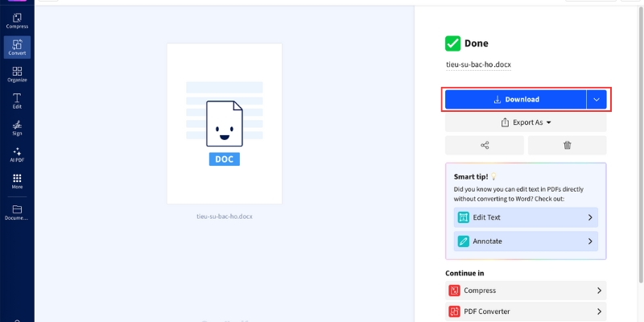644x322 pixels.
Task: Open the Sign tool in sidebar
Action: pyautogui.click(x=17, y=127)
